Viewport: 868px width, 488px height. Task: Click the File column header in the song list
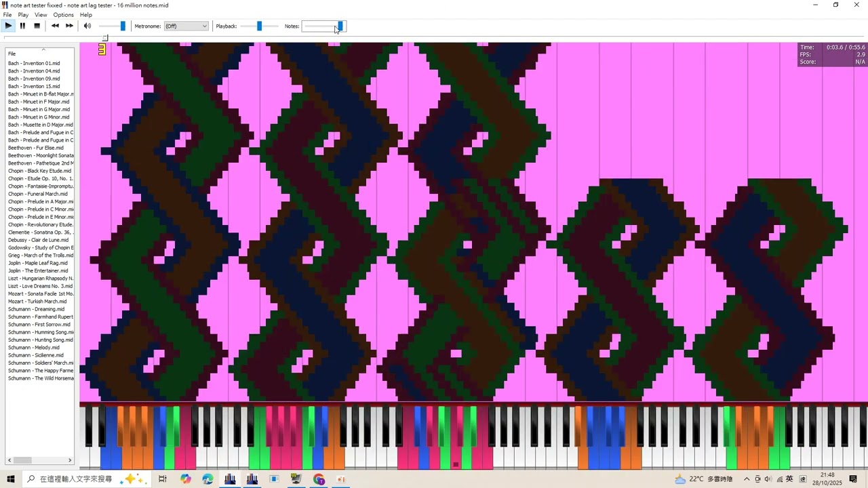point(40,54)
